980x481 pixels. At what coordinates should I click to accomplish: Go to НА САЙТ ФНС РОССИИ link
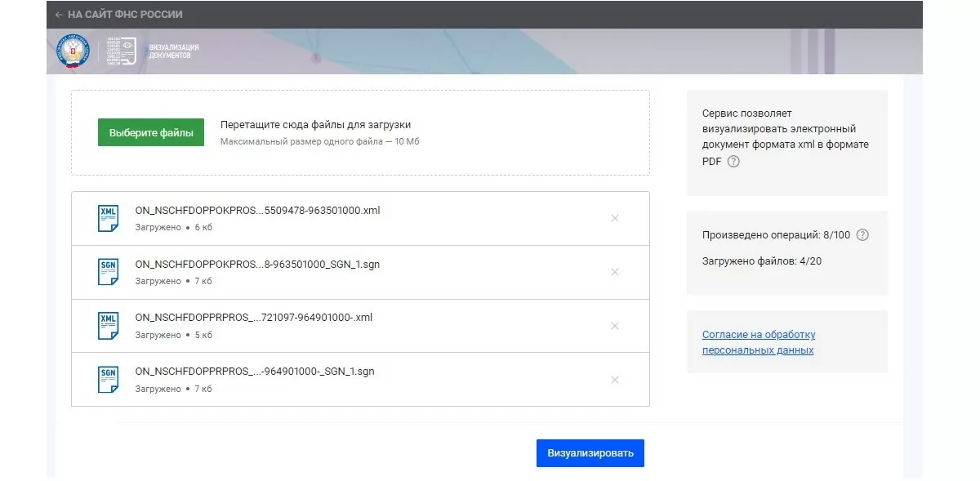[x=125, y=15]
